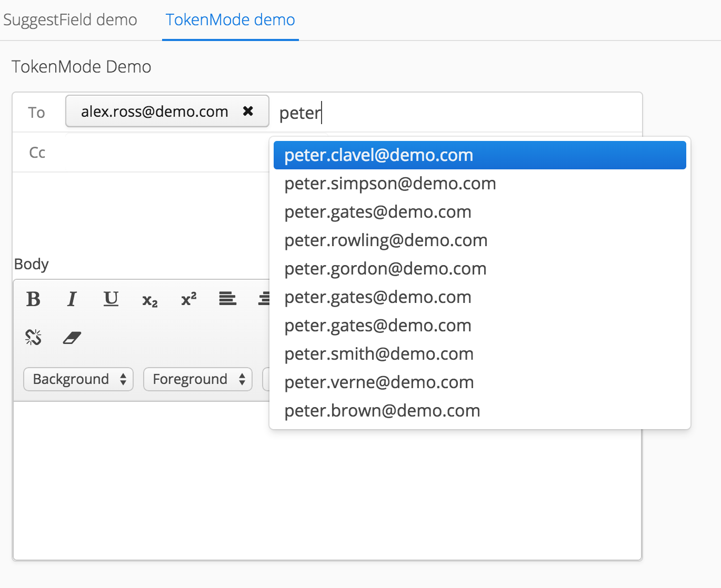
Task: Toggle underline formatting
Action: click(111, 299)
